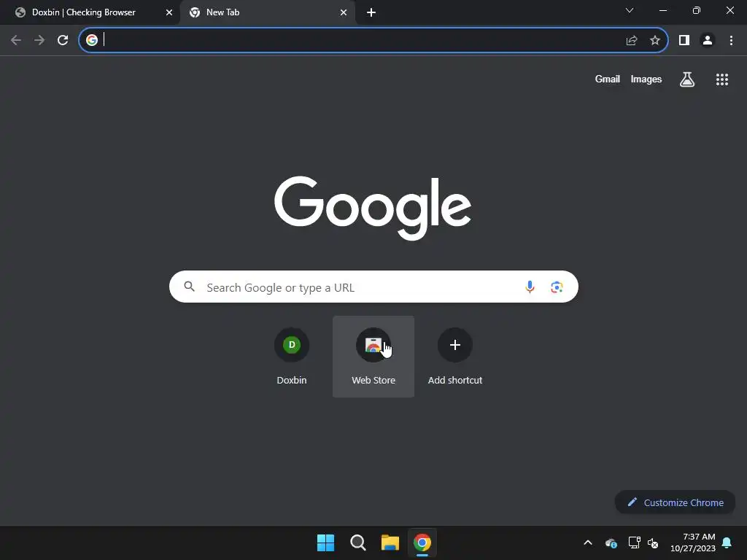
Task: Minimize the Chrome window
Action: click(x=663, y=10)
